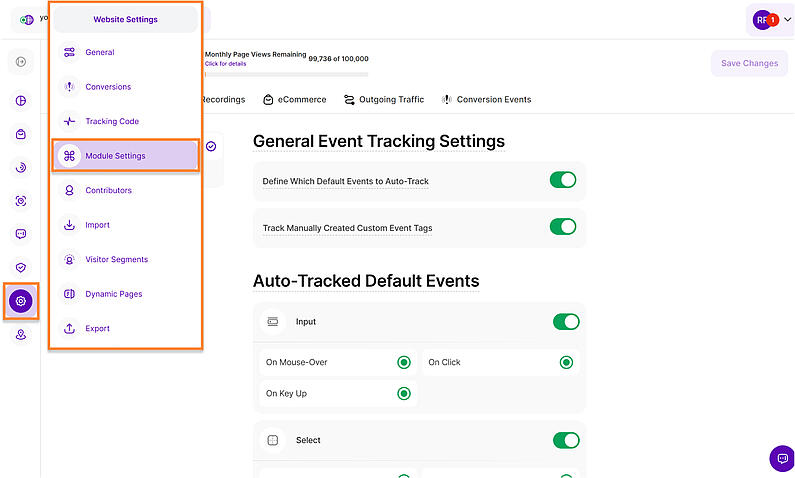Screen dimensions: 795x478
Task: Click the '99,736 of 100,000' text
Action: 339,59
